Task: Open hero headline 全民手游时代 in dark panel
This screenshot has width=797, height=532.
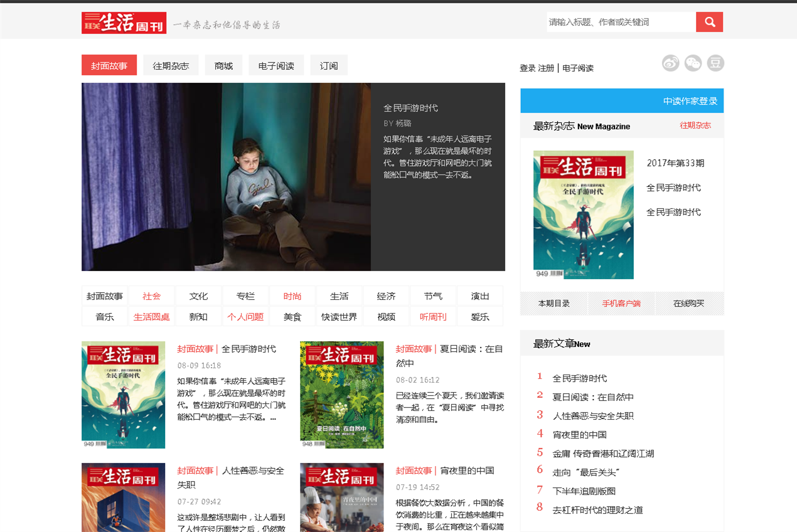Action: [411, 108]
